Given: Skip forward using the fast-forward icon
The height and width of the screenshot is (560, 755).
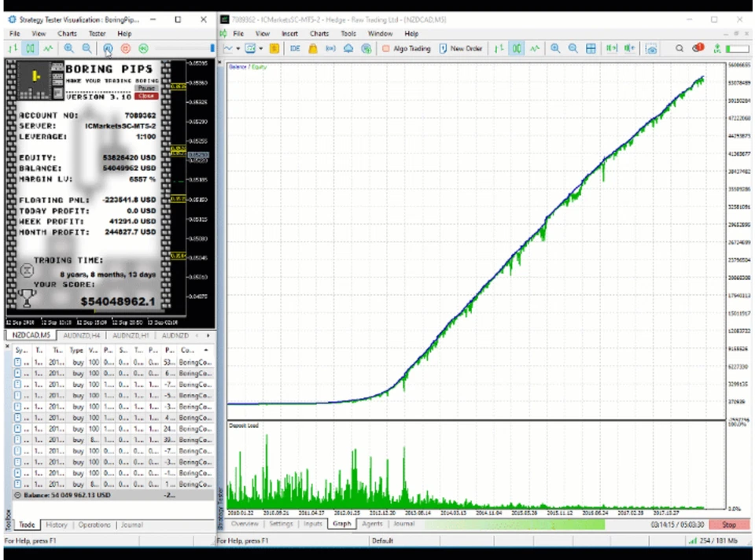Looking at the screenshot, I should point(143,49).
